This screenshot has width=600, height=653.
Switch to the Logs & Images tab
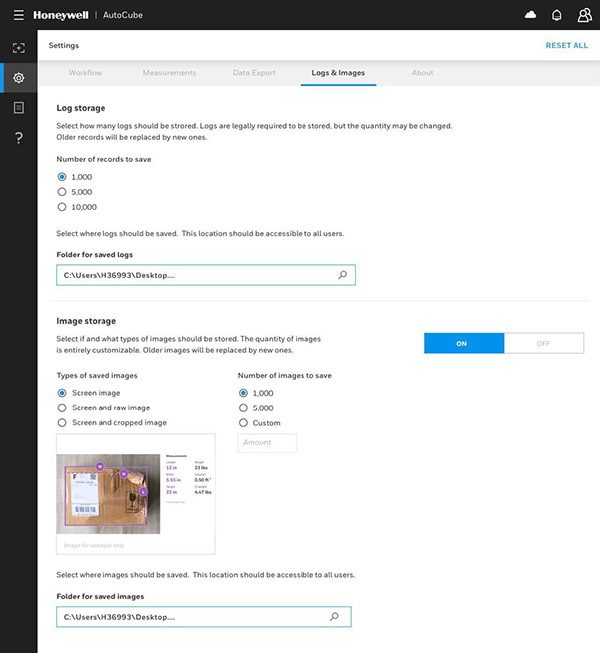point(338,73)
